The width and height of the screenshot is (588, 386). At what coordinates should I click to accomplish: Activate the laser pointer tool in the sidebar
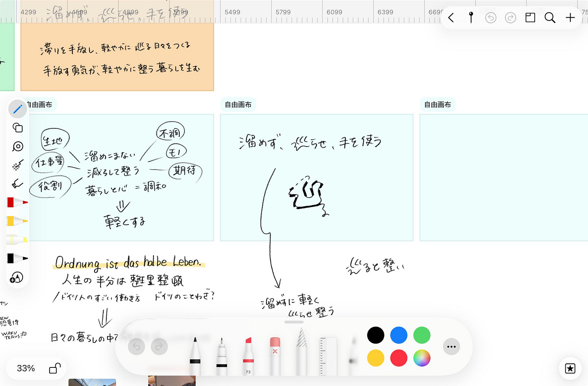pyautogui.click(x=17, y=165)
